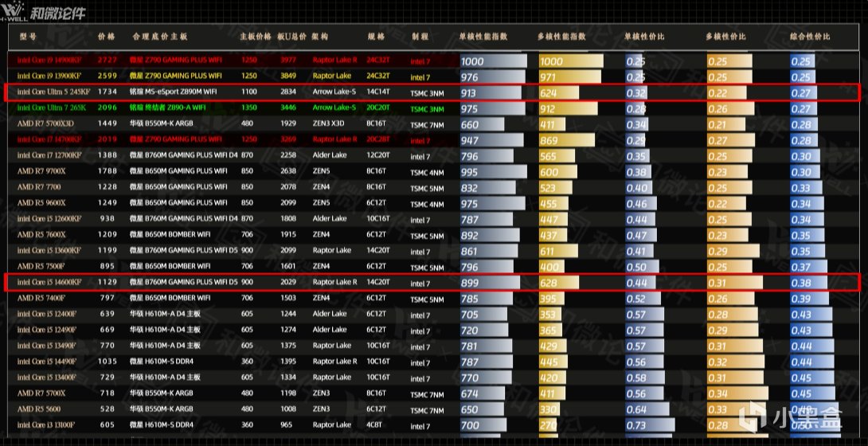Select the intel Core i5 12600KF model name
Screen dimensions: 868x446
tap(49, 218)
